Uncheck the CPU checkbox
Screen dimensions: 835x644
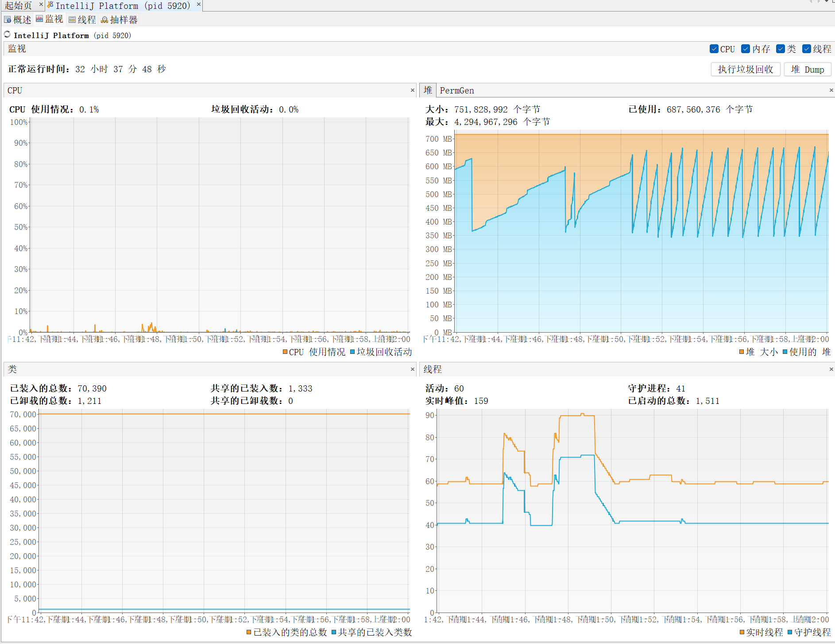(x=714, y=49)
